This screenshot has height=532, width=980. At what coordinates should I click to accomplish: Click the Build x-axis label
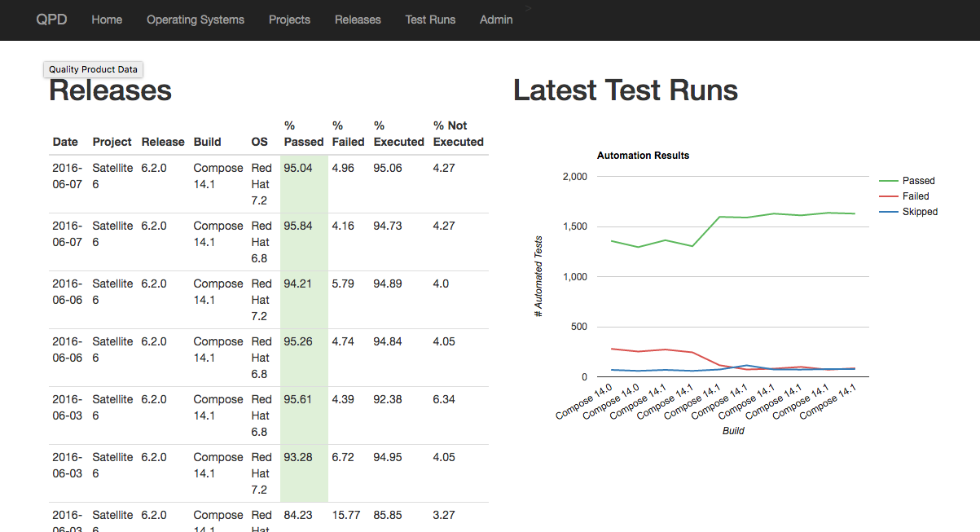tap(733, 431)
